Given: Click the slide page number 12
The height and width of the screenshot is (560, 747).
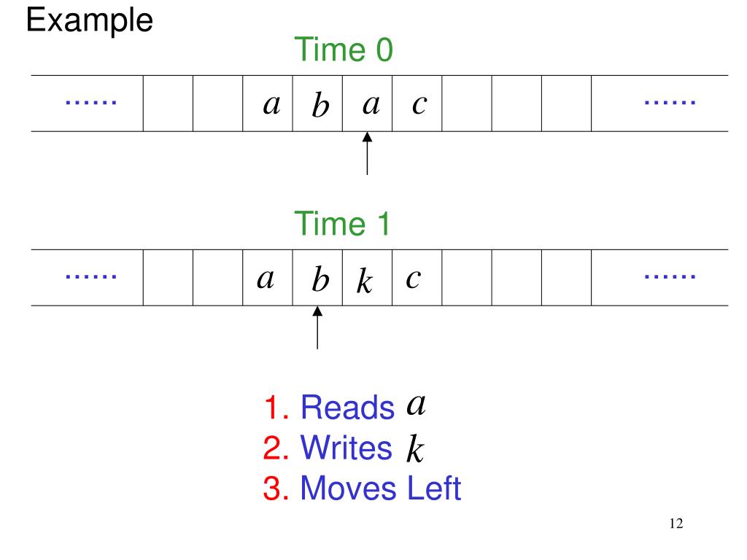Looking at the screenshot, I should click(x=676, y=524).
